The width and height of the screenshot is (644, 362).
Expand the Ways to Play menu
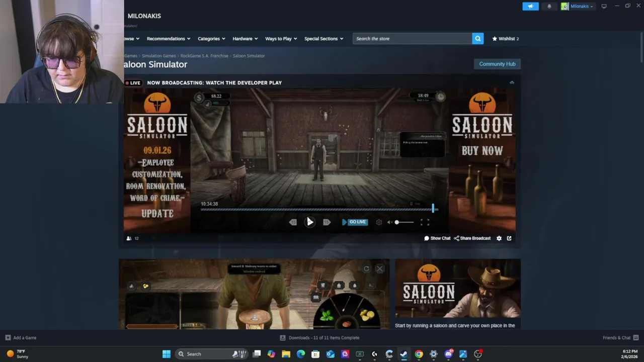281,39
